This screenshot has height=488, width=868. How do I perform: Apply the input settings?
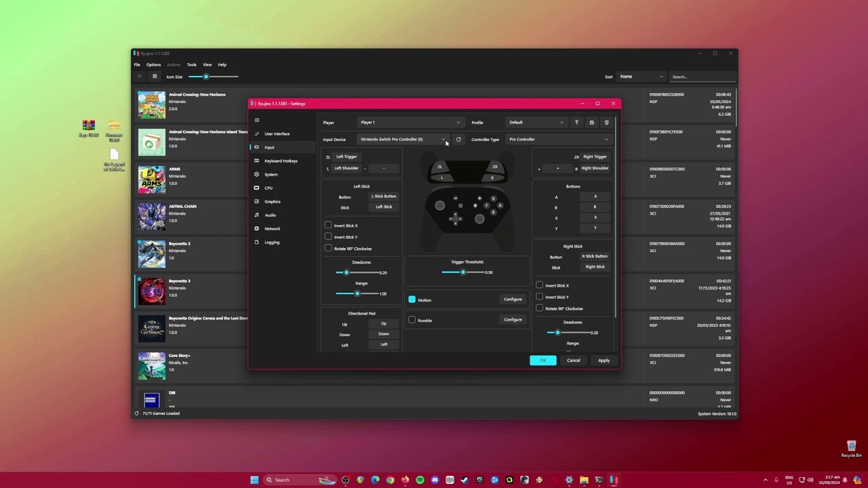click(604, 361)
